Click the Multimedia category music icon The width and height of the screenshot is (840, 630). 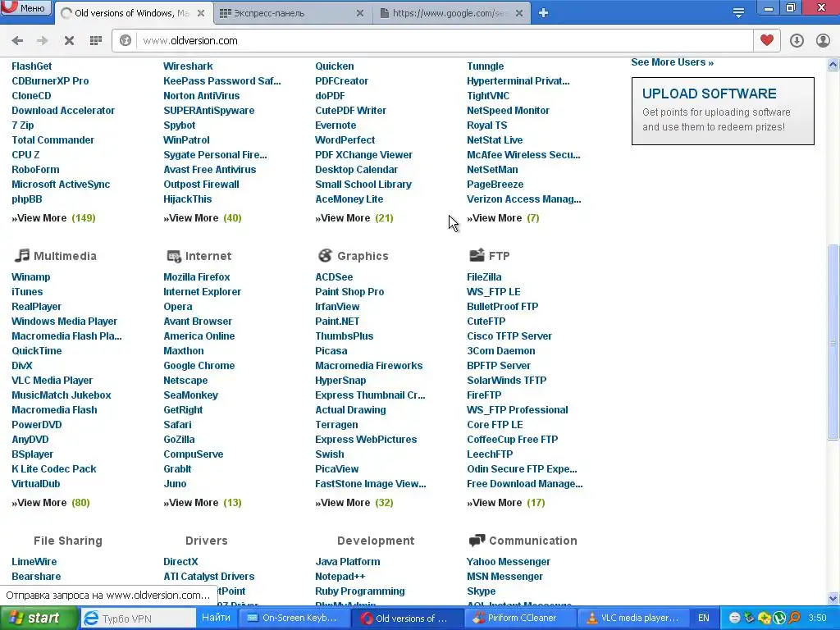[21, 256]
